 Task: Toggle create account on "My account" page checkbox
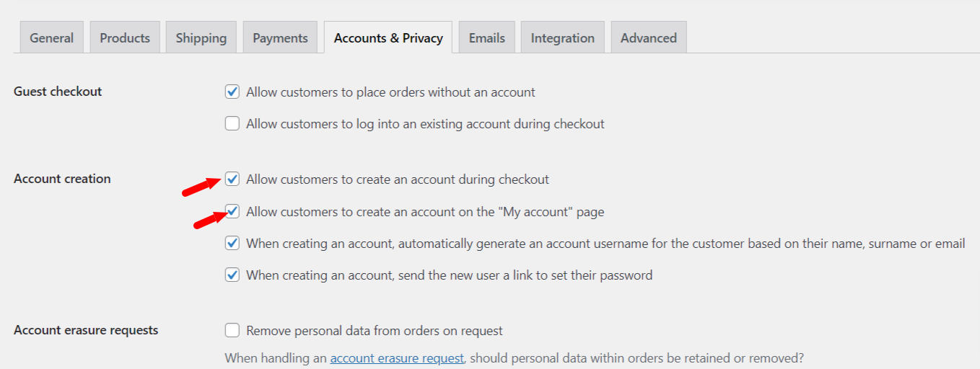click(x=232, y=211)
